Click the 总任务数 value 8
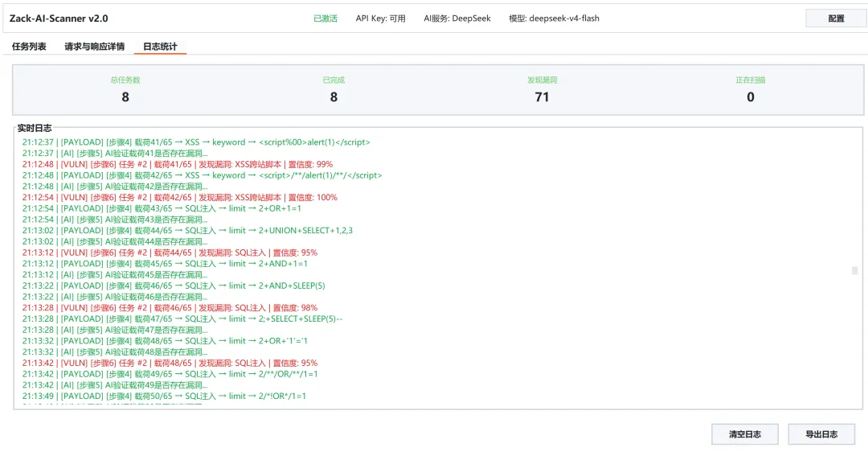Screen dimensions: 868x452 coord(125,97)
